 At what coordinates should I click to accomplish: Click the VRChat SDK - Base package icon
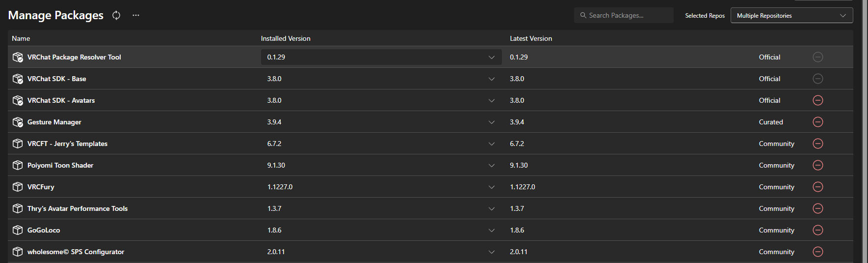point(18,79)
